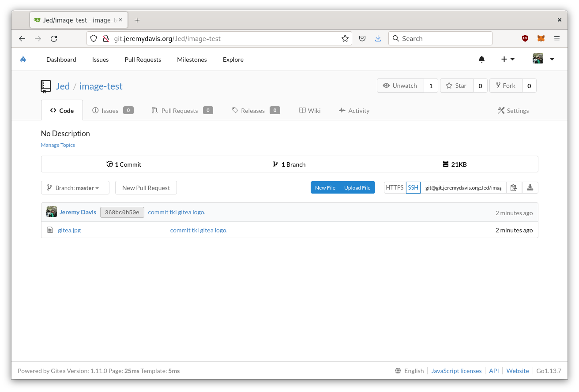Bookmark the page with the star icon
The image size is (579, 392).
point(345,38)
